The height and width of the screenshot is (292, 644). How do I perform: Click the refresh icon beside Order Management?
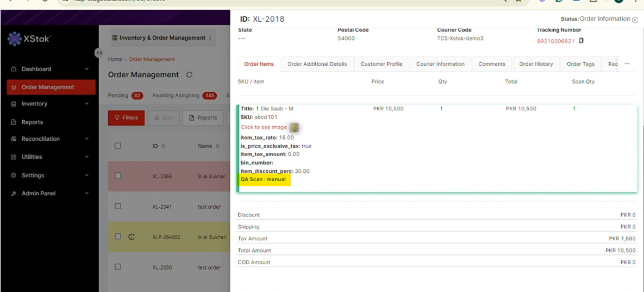[189, 74]
